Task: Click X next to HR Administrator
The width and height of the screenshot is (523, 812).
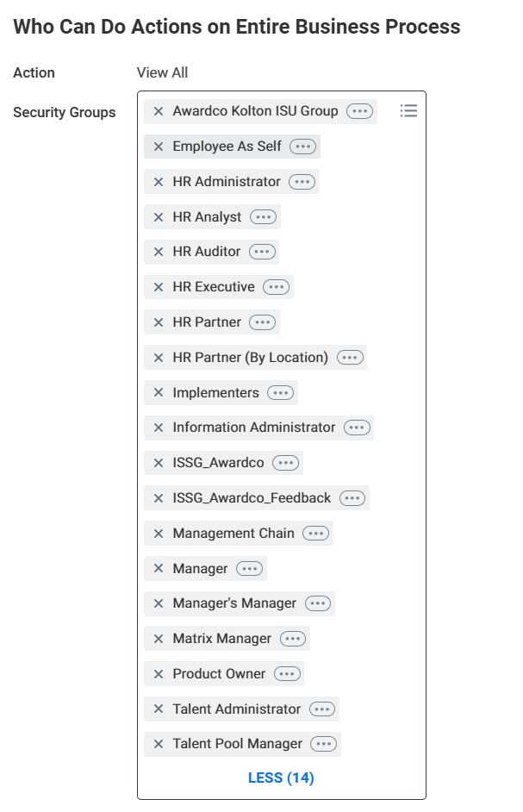Action: [159, 182]
